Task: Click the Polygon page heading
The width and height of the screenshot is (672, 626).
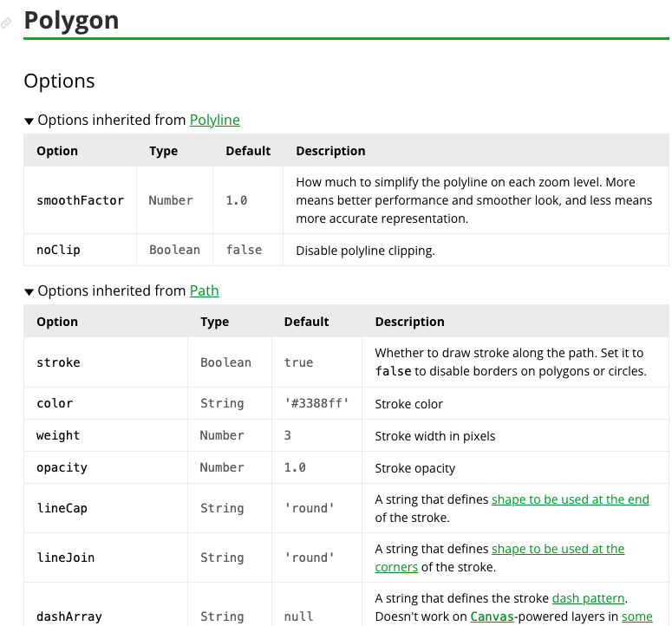Action: click(x=71, y=20)
